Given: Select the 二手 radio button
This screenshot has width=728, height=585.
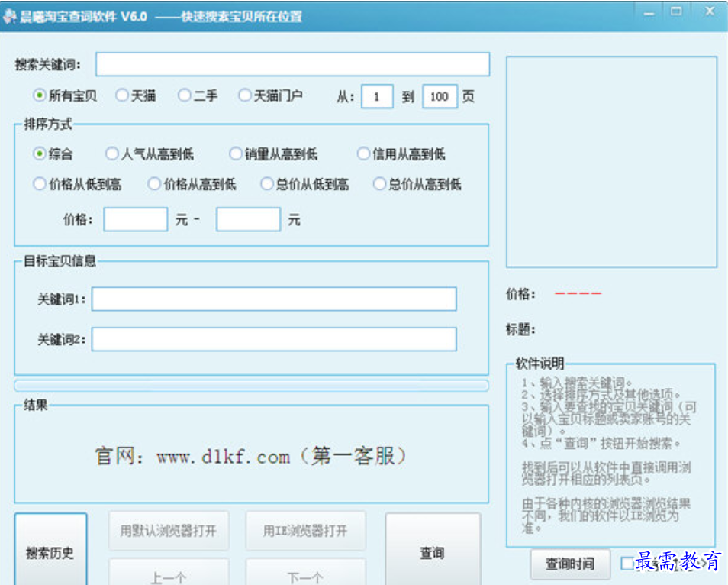Looking at the screenshot, I should 185,95.
